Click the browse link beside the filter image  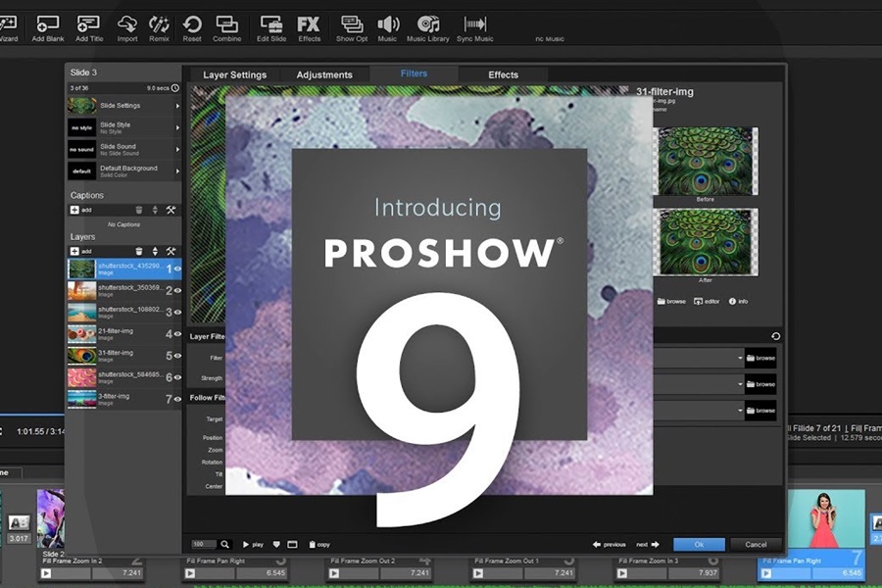pyautogui.click(x=670, y=301)
